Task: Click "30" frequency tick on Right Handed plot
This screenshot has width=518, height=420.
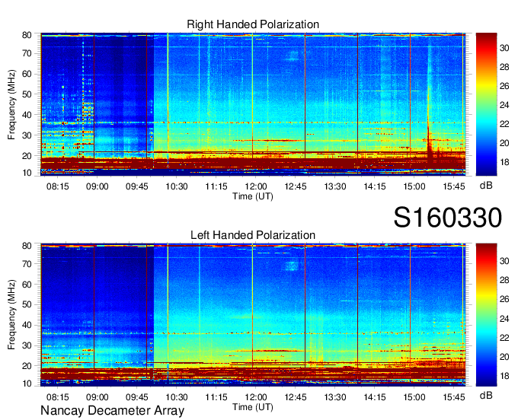Action: [x=27, y=135]
